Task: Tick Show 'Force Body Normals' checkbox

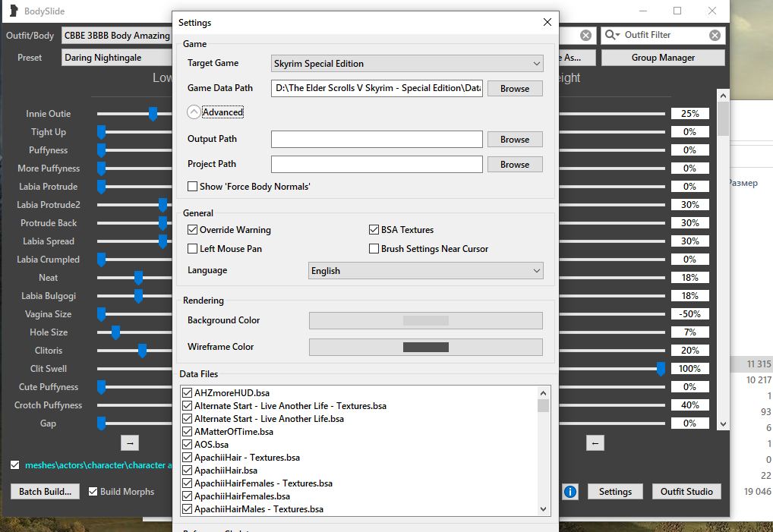Action: point(193,187)
